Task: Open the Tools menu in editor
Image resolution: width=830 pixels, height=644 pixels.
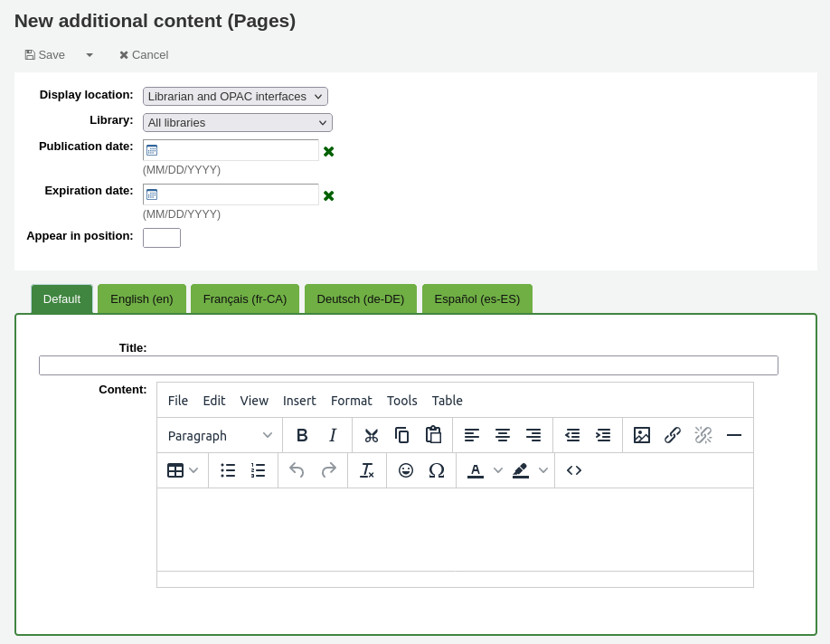Action: coord(402,401)
